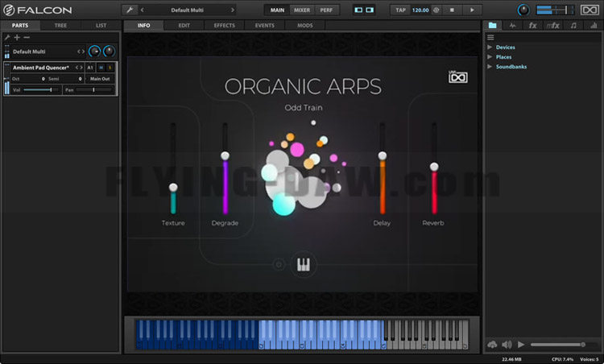Toggle right sidebar panel visibility
Screen dimensions: 604x364
click(x=370, y=10)
